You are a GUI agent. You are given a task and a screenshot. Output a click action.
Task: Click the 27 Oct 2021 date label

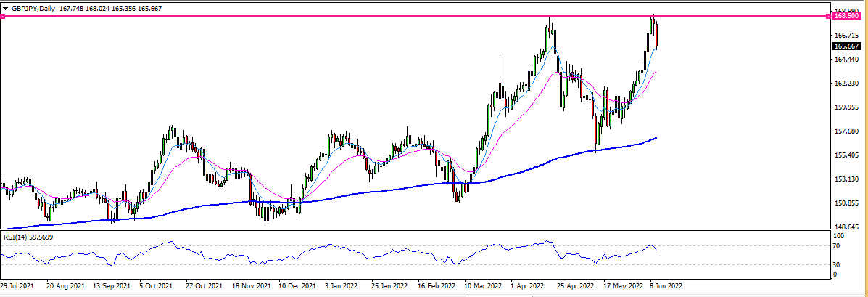tap(204, 287)
